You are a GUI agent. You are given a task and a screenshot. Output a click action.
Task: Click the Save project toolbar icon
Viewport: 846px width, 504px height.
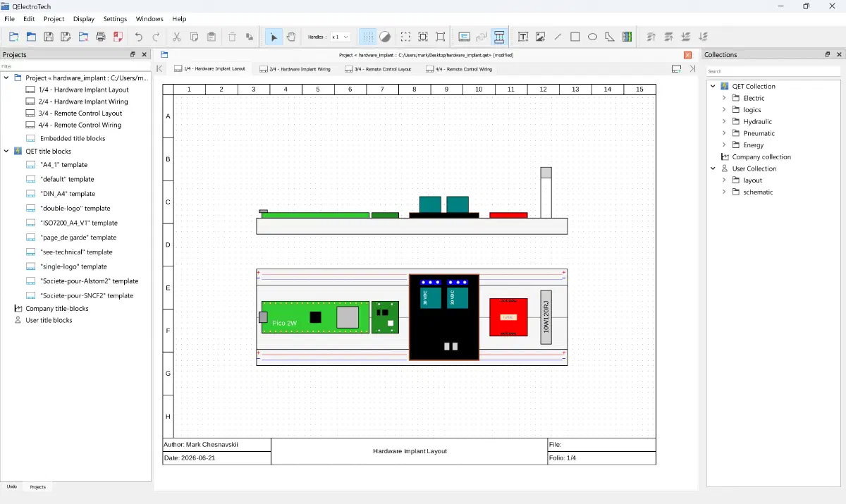tap(49, 37)
